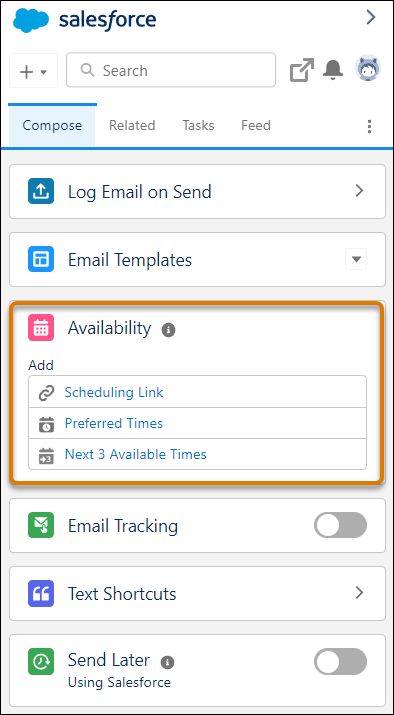Switch to the Tasks tab
The height and width of the screenshot is (715, 394).
(198, 125)
